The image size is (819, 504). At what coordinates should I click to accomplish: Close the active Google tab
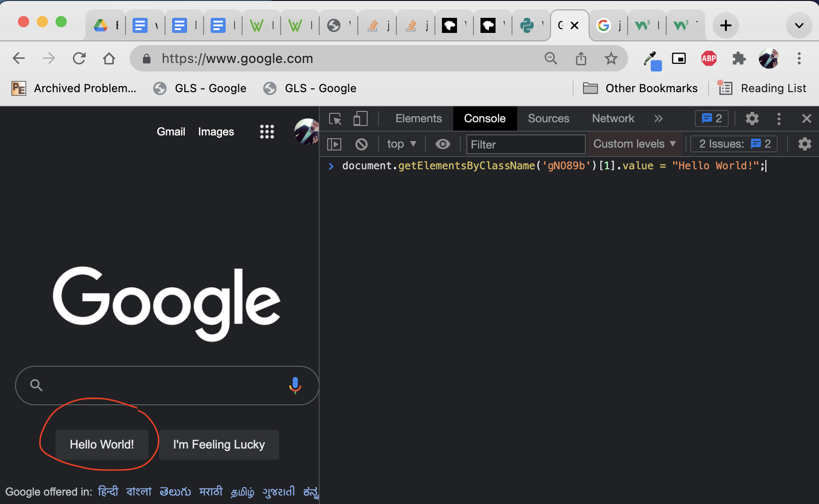point(575,25)
